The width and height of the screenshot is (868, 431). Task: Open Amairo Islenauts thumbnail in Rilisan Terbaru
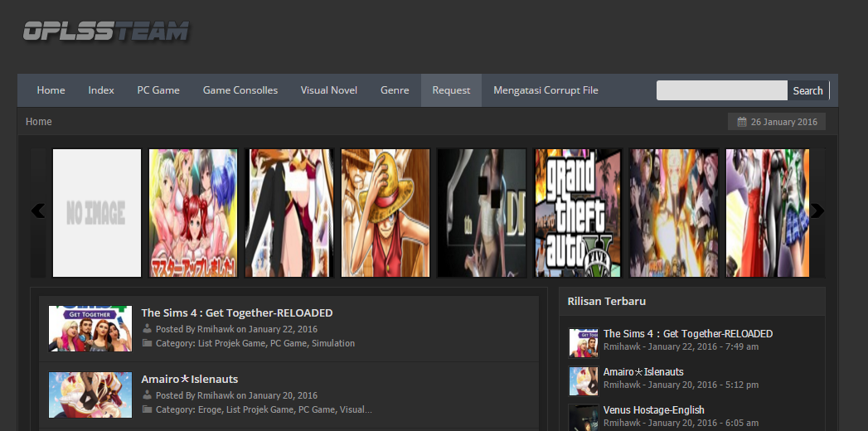pos(584,382)
